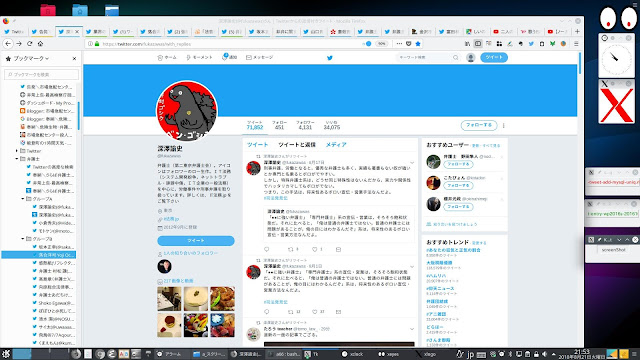Click the retweet icon on the first tweet
Image resolution: width=640 pixels, height=360 pixels.
pyautogui.click(x=291, y=249)
